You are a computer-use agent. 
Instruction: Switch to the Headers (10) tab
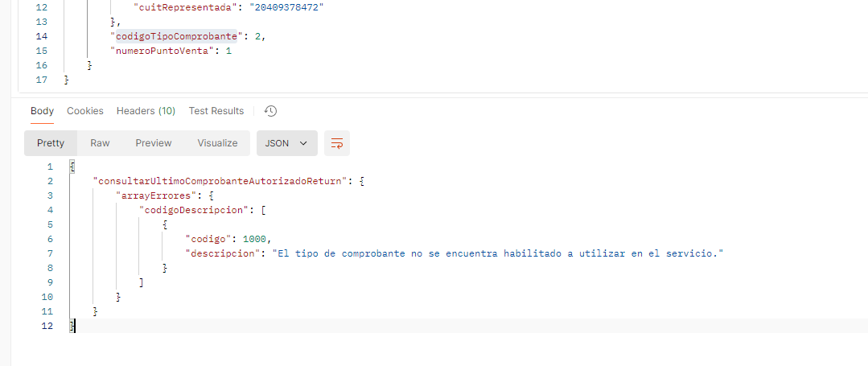(146, 111)
